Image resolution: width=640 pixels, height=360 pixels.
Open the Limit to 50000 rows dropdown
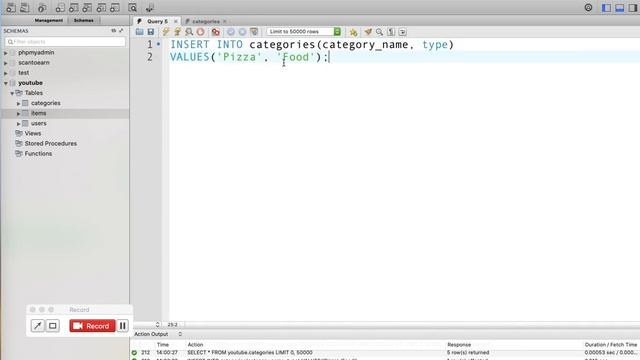tap(304, 31)
